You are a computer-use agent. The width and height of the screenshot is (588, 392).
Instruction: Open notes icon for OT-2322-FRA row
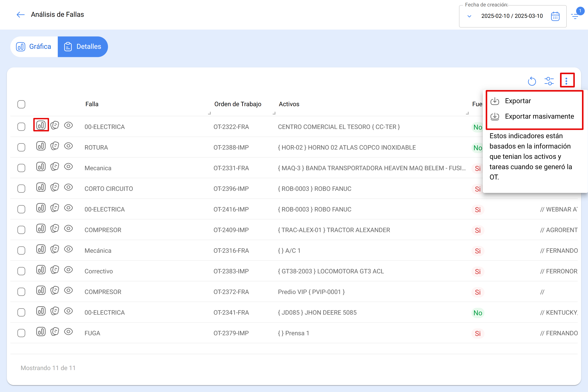click(x=55, y=125)
